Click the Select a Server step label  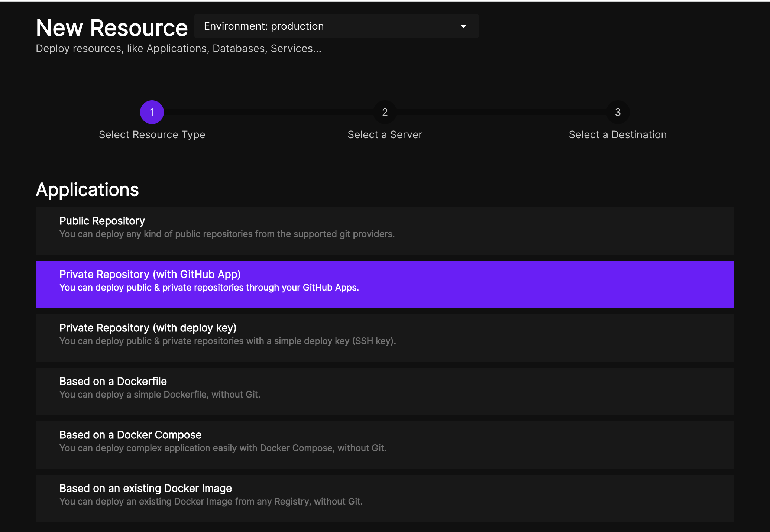tap(385, 134)
